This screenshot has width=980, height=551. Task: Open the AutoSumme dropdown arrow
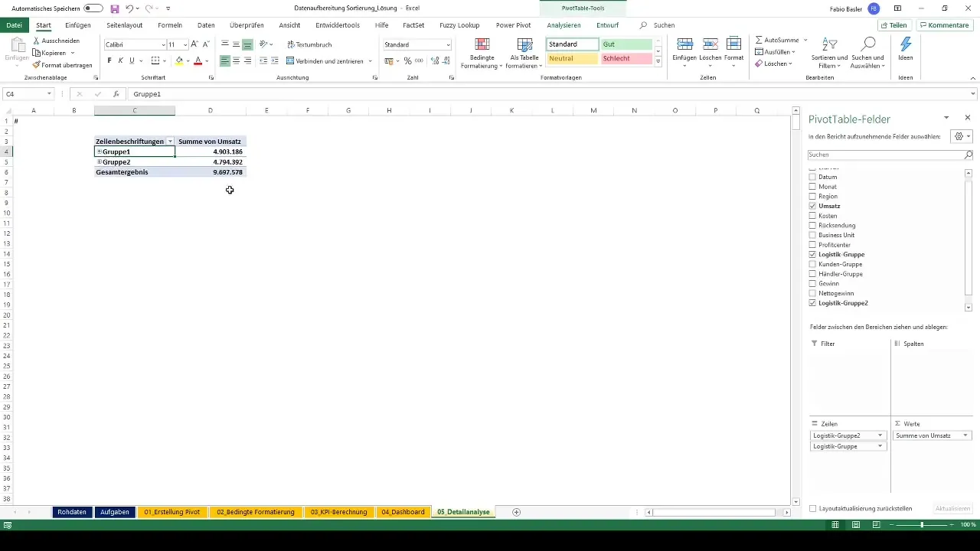(805, 40)
